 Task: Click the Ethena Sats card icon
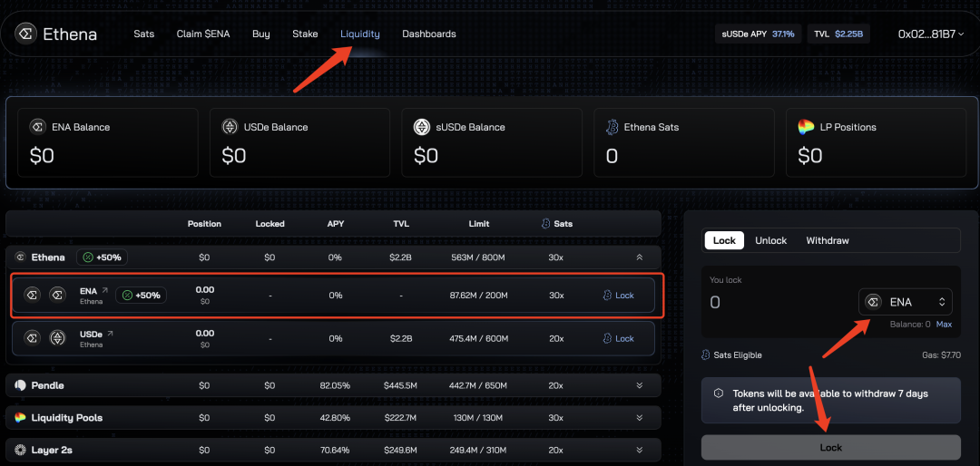(612, 128)
